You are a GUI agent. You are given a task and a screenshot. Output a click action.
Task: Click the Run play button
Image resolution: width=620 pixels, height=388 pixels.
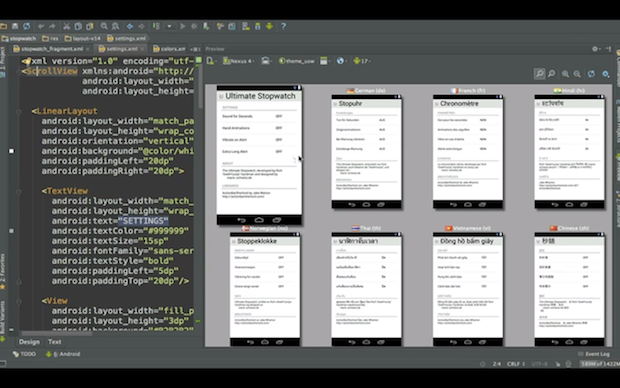click(183, 26)
